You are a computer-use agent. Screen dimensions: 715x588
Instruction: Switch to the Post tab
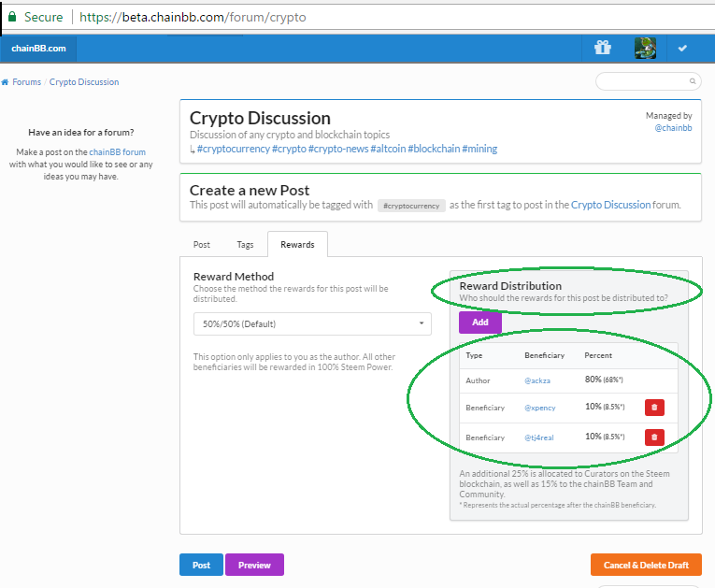202,245
